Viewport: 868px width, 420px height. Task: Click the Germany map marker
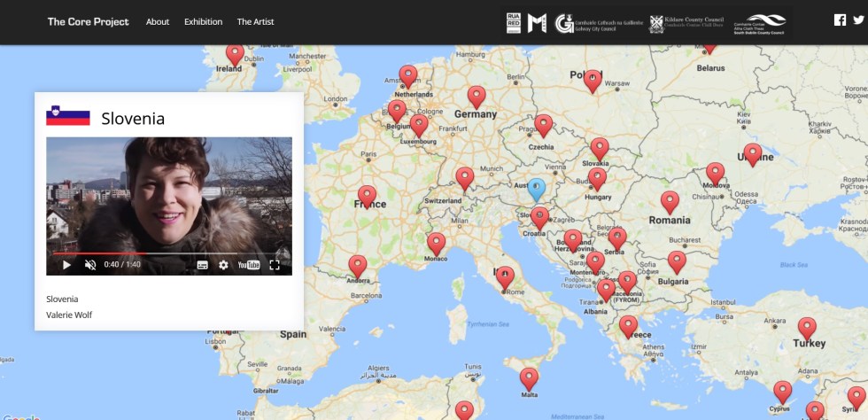tap(477, 97)
